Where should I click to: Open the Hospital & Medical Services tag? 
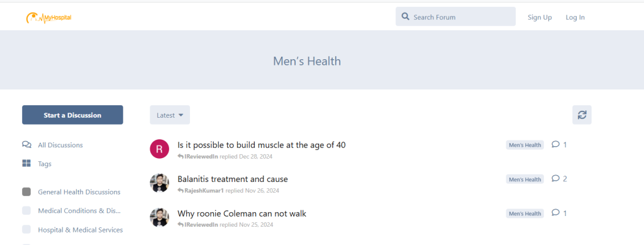point(80,230)
